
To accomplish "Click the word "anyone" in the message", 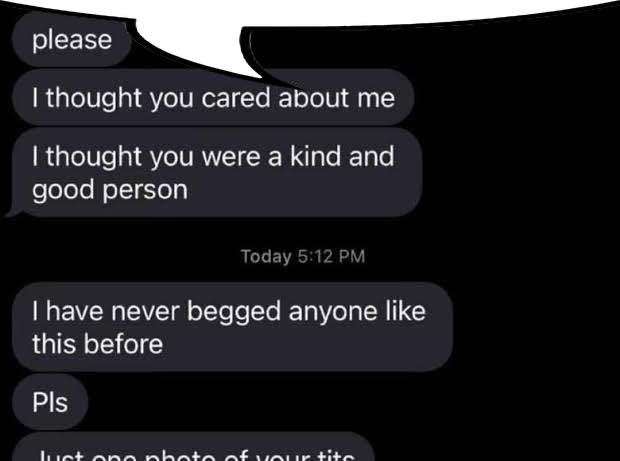I will 333,312.
